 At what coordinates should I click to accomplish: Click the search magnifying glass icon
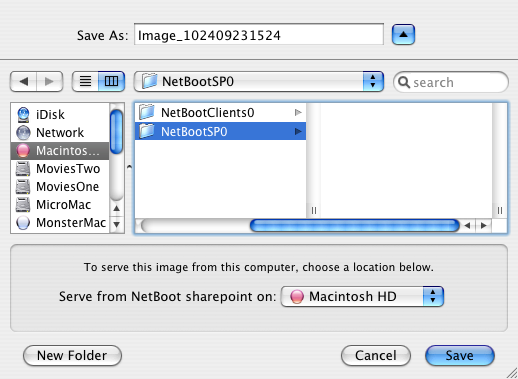tap(404, 82)
